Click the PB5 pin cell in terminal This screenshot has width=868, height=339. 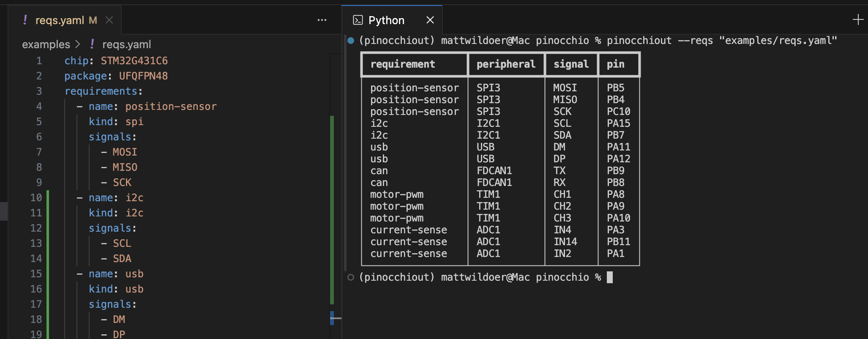pos(615,88)
